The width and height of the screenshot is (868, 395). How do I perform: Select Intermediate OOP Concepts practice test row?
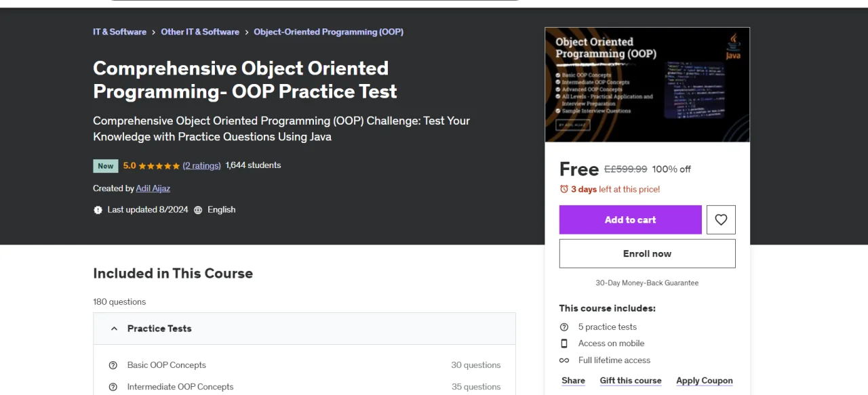click(304, 387)
